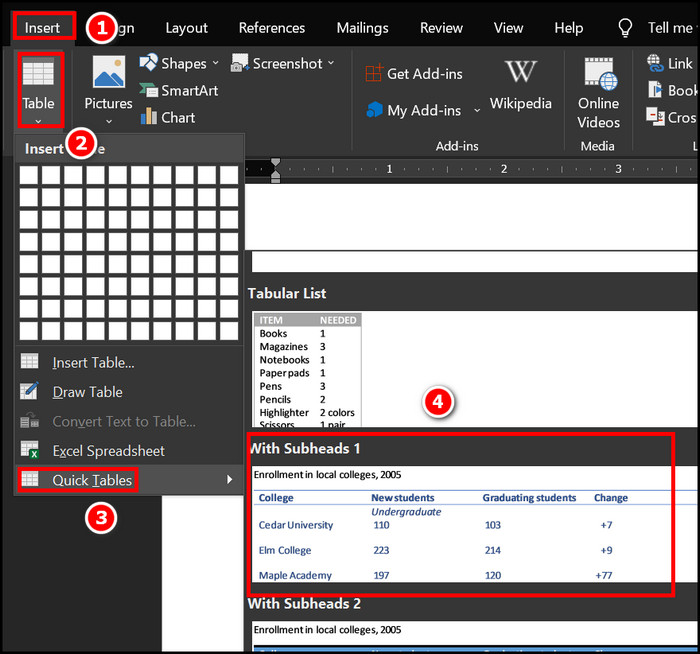This screenshot has height=654, width=700.
Task: Select Draw Table option
Action: tap(87, 392)
